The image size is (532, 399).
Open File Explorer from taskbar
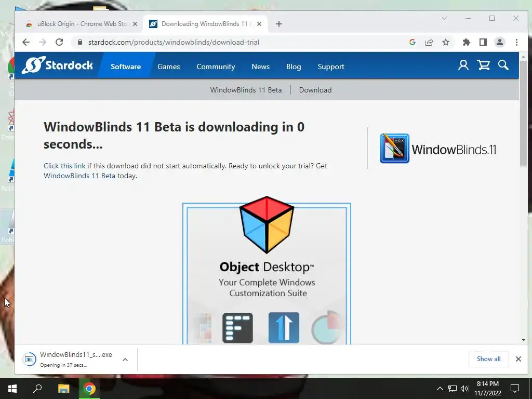63,389
